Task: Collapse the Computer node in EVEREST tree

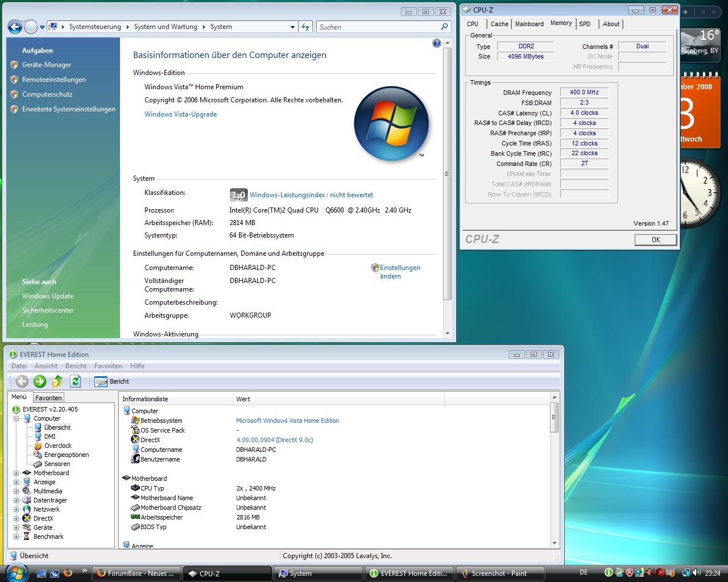Action: click(16, 418)
